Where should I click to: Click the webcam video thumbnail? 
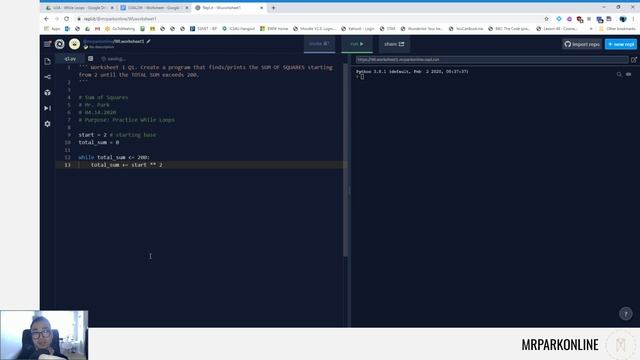point(44,335)
